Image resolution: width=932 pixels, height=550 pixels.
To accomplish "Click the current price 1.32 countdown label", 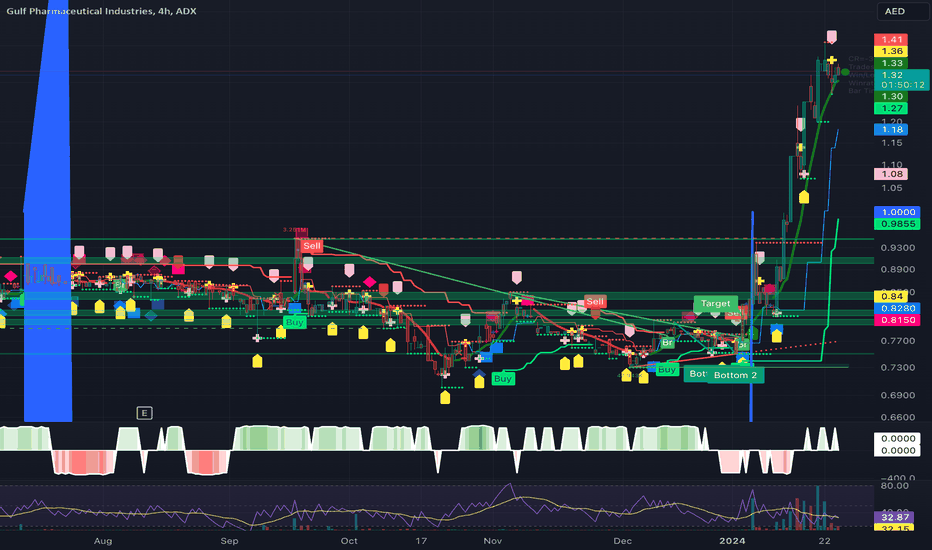I will tap(902, 80).
